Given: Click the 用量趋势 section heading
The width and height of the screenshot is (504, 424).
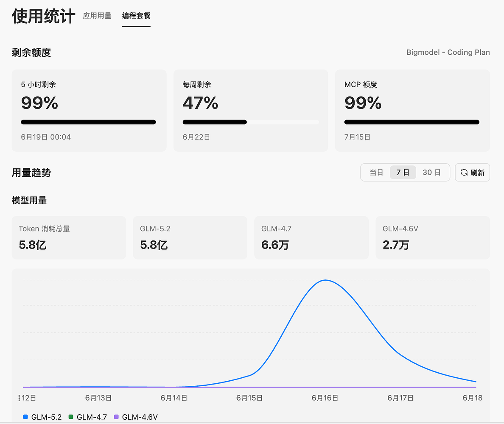Looking at the screenshot, I should click(31, 173).
